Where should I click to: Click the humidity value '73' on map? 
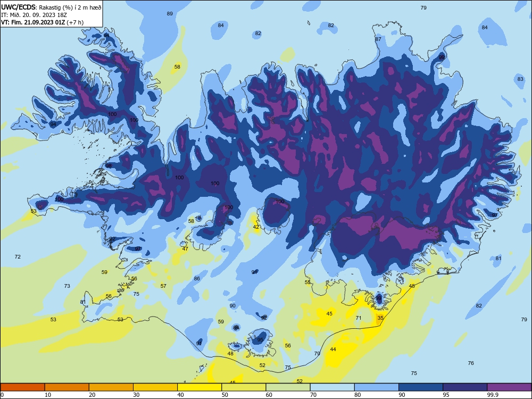[x=67, y=286]
